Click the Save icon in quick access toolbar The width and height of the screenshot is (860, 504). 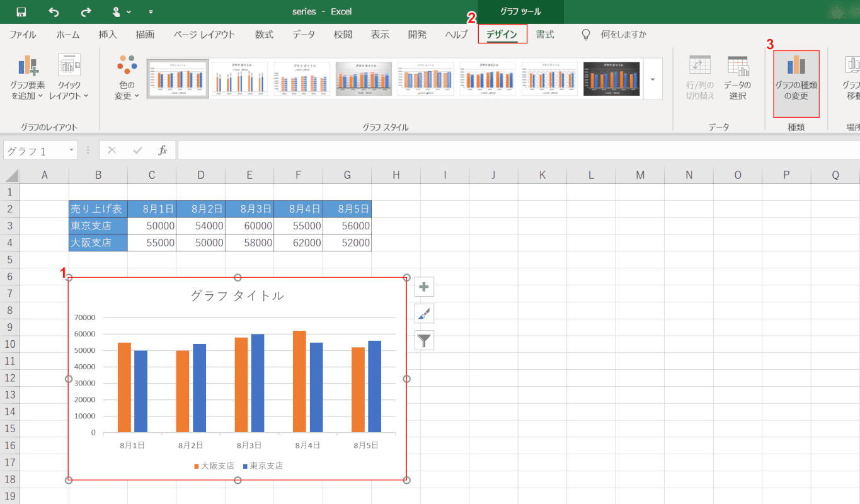click(x=21, y=11)
